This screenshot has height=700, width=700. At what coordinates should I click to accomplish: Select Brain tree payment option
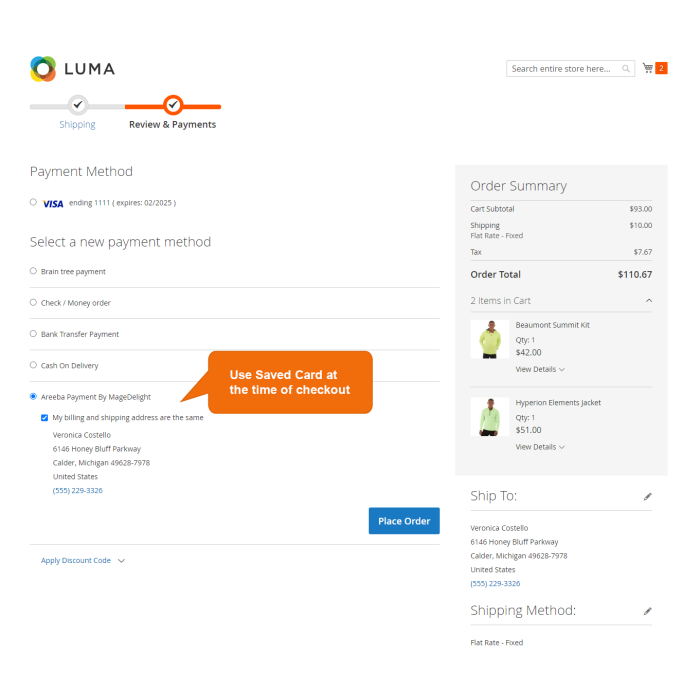tap(33, 271)
